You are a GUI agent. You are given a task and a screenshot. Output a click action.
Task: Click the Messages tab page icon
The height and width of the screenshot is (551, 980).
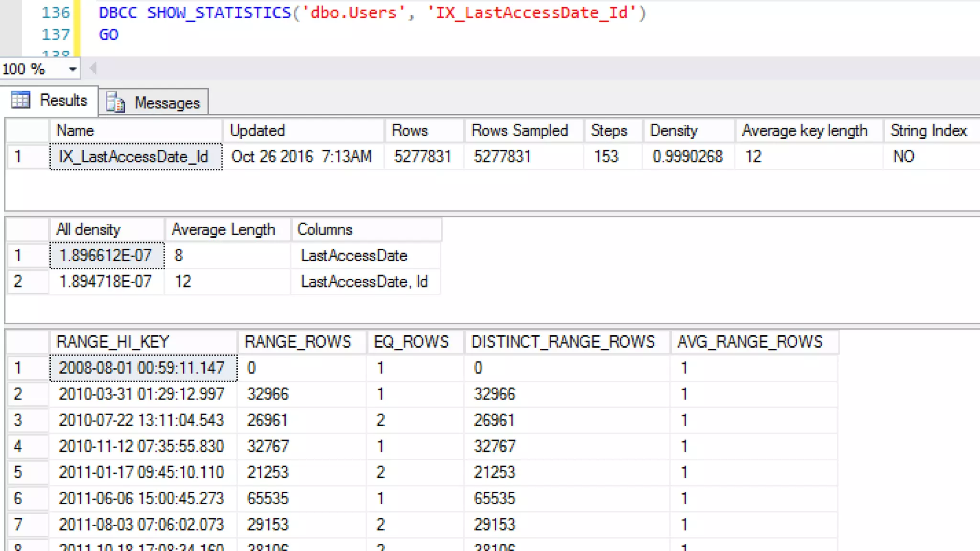115,102
